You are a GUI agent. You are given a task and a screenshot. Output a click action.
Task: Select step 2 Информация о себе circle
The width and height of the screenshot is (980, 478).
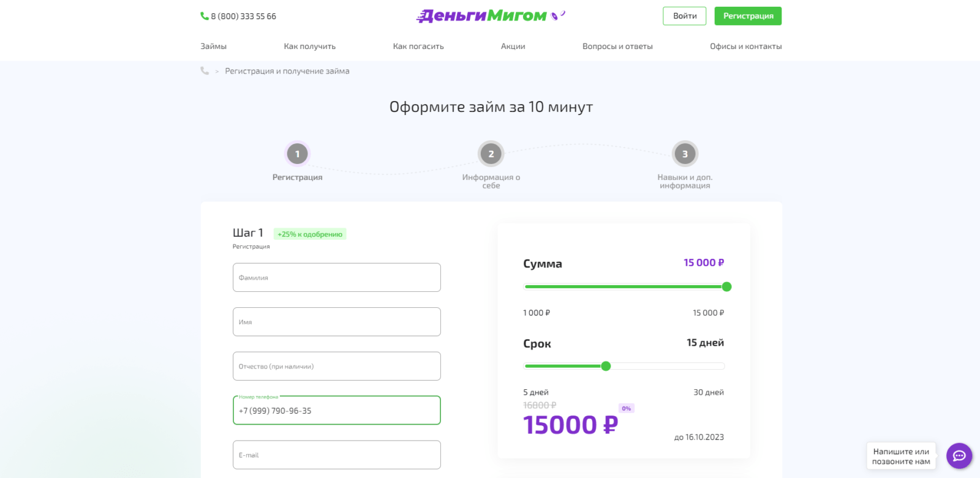click(491, 154)
